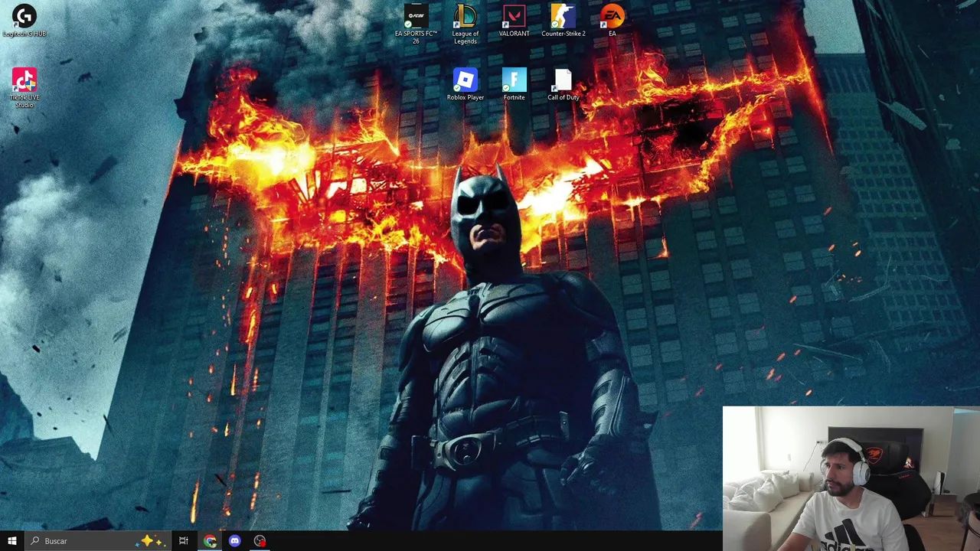Launch TikTok LIVE Studio shortcut
980x551 pixels.
click(24, 87)
